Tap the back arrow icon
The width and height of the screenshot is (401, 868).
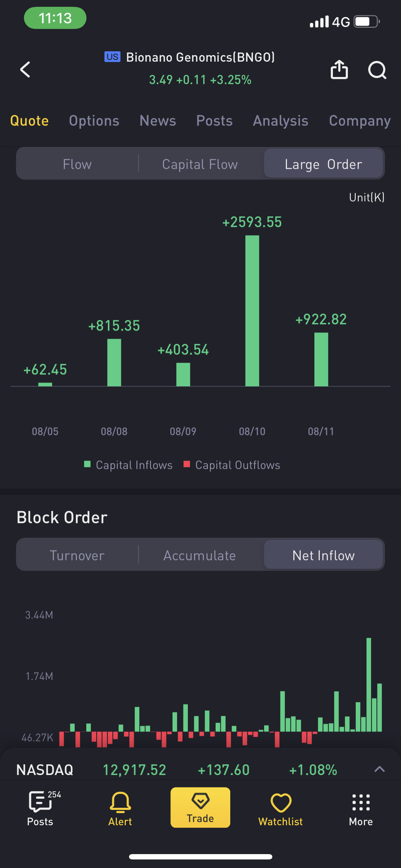pyautogui.click(x=25, y=69)
